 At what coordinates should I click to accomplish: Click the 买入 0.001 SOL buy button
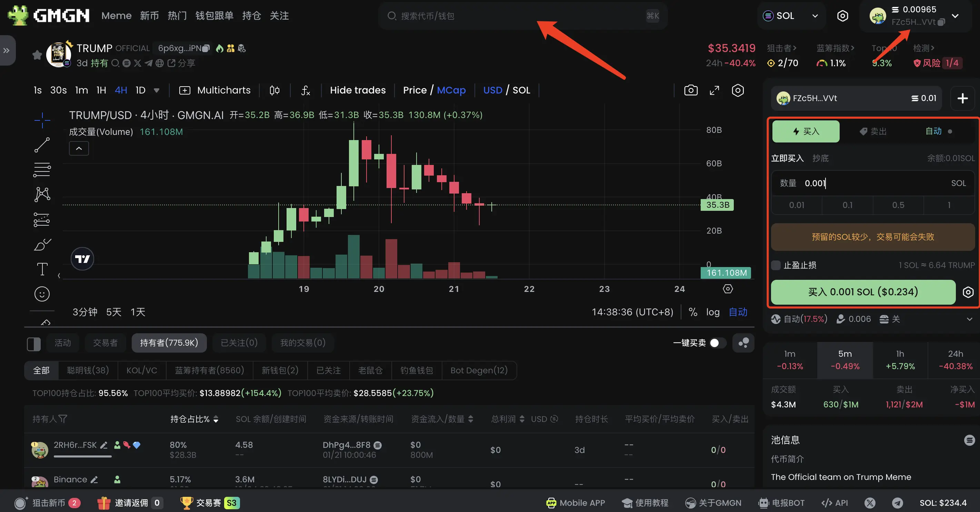[862, 292]
